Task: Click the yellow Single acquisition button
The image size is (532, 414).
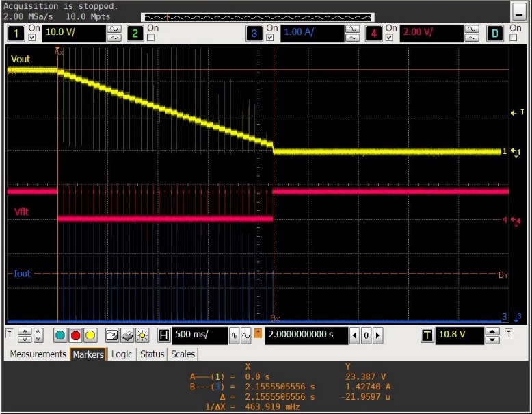Action: pyautogui.click(x=90, y=335)
